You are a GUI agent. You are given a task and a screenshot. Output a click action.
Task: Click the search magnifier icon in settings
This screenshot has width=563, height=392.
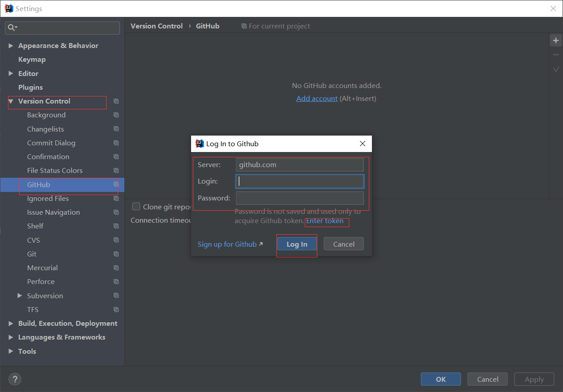coord(12,28)
